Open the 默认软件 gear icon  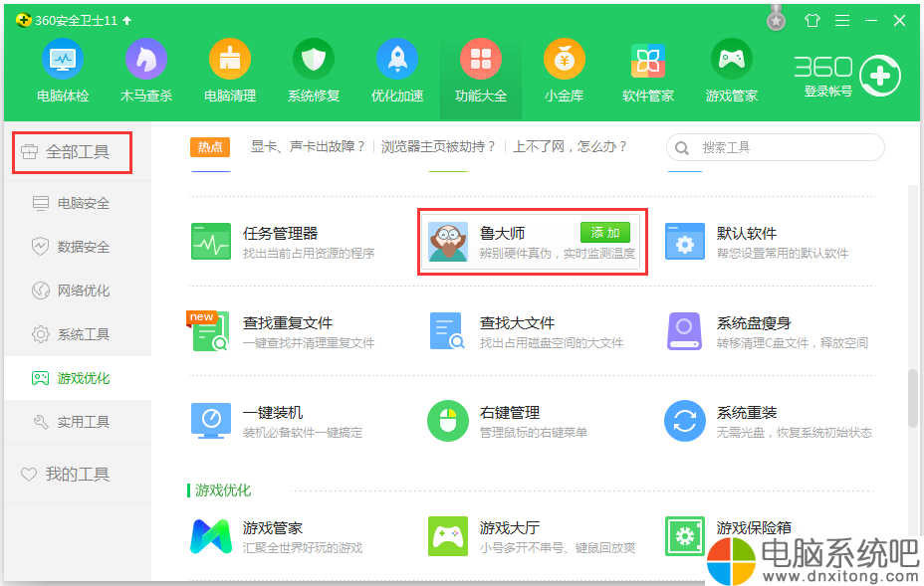click(685, 242)
